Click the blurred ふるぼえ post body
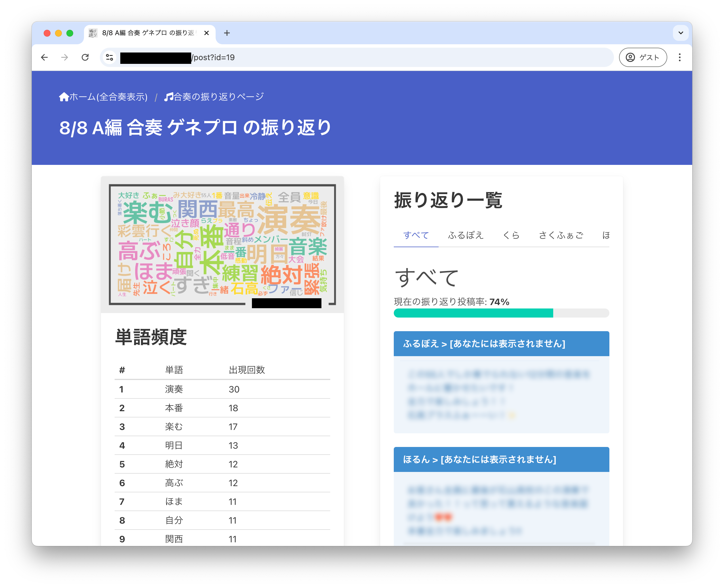This screenshot has height=588, width=724. pyautogui.click(x=501, y=394)
